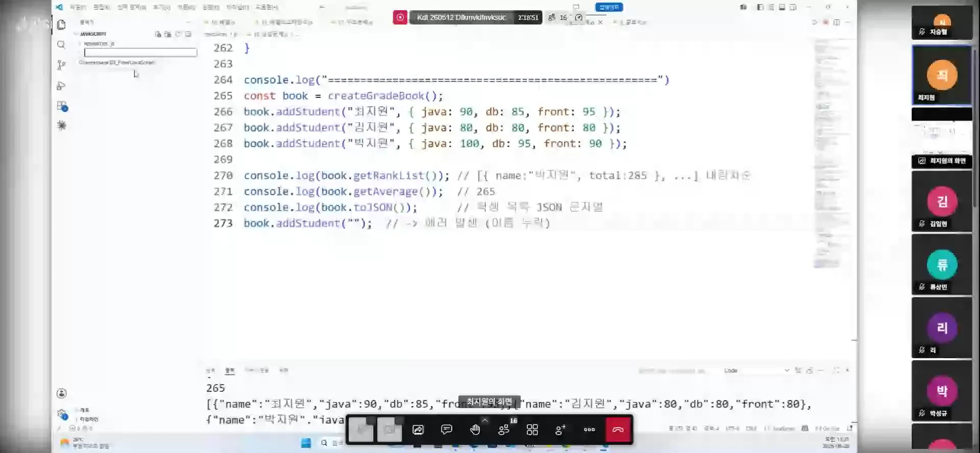Raise hand in the meeting
The height and width of the screenshot is (453, 980).
[475, 430]
